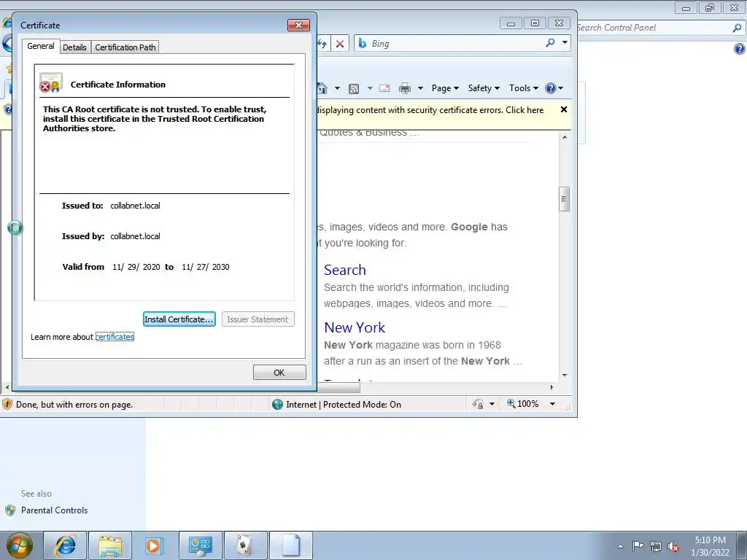Image resolution: width=747 pixels, height=560 pixels.
Task: Click the Read mail envelope icon
Action: (x=384, y=88)
